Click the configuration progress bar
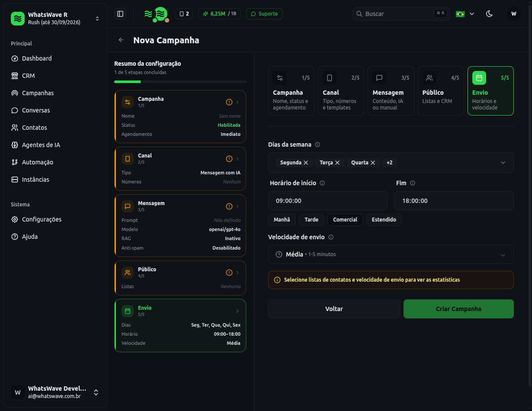 click(180, 82)
